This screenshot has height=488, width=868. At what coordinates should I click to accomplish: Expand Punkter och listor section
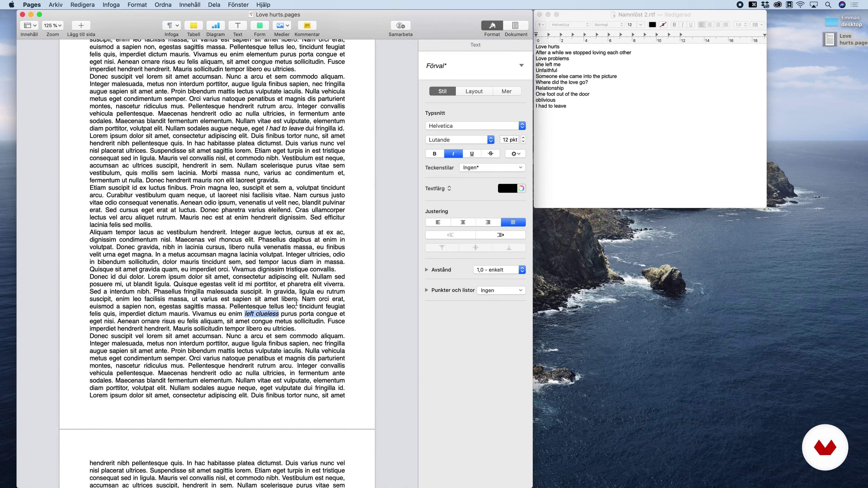(x=427, y=290)
